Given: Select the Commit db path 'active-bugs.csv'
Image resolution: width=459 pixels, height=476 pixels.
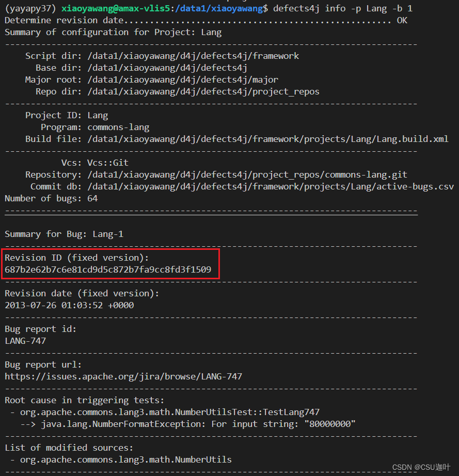Looking at the screenshot, I should (x=271, y=186).
